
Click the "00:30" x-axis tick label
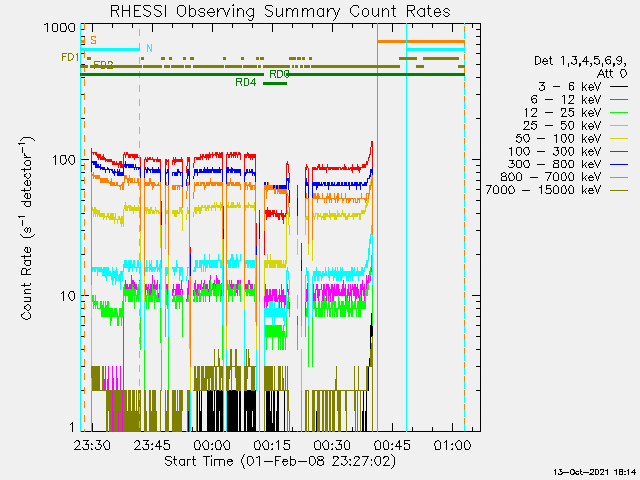click(332, 445)
